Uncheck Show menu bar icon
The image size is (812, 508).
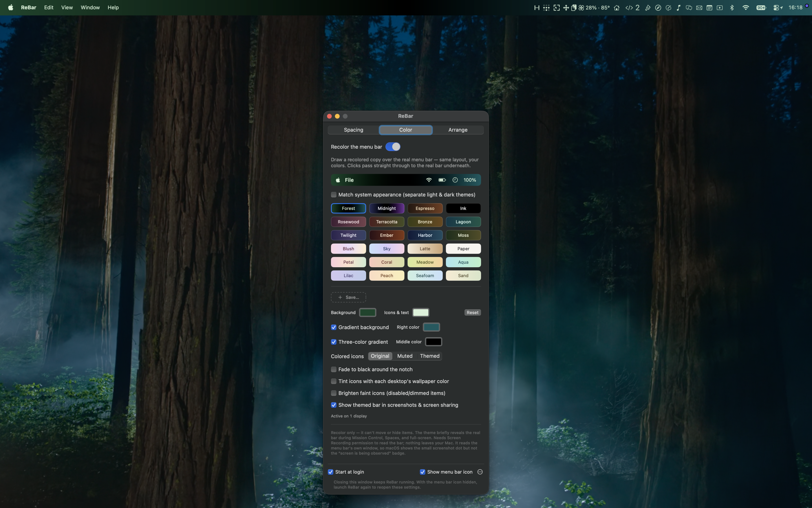coord(422,472)
